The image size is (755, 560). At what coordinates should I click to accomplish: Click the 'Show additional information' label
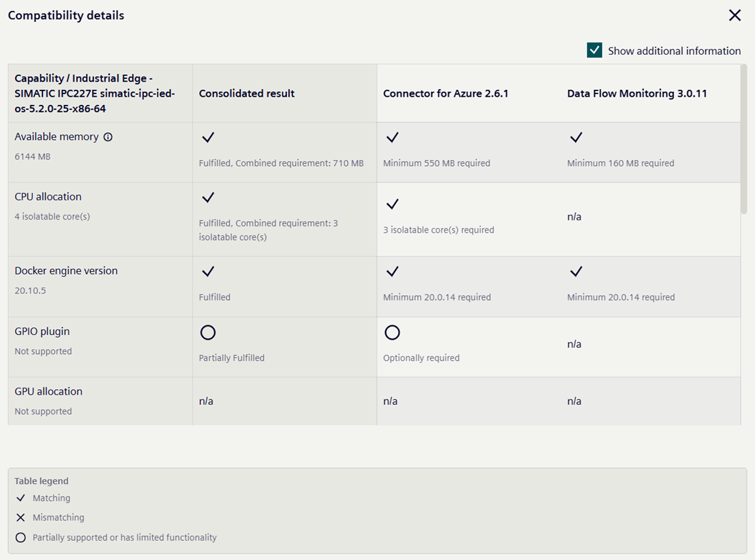coord(674,51)
